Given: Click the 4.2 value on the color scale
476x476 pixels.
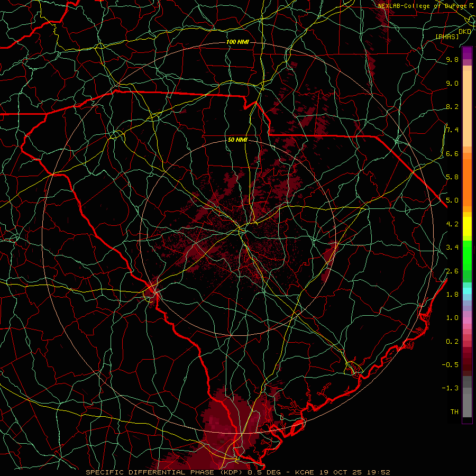Looking at the screenshot, I should pos(452,224).
